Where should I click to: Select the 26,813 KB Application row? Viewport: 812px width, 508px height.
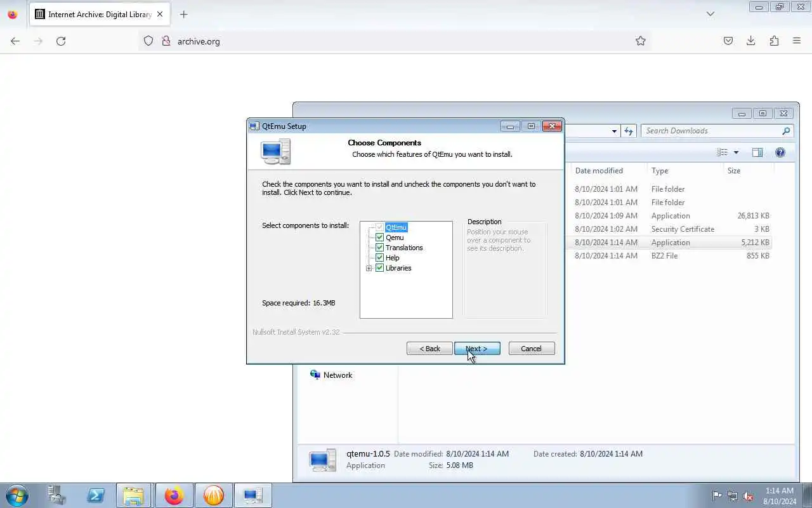(x=671, y=216)
